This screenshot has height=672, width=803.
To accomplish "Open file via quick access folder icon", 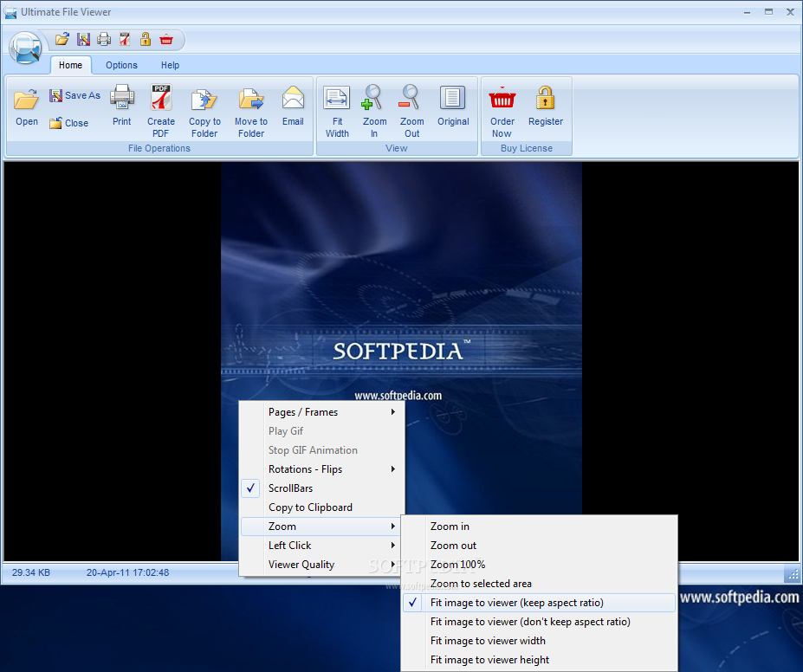I will (62, 39).
